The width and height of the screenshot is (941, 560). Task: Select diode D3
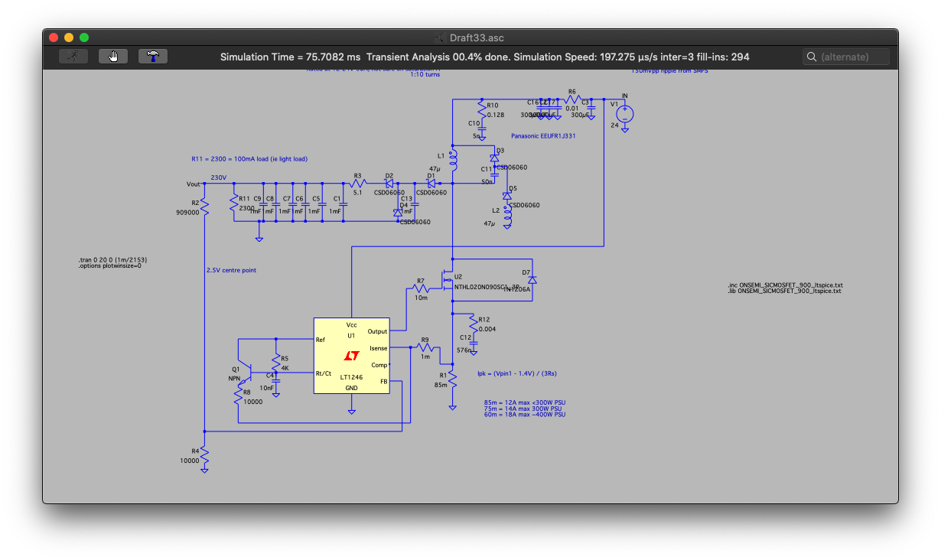494,157
